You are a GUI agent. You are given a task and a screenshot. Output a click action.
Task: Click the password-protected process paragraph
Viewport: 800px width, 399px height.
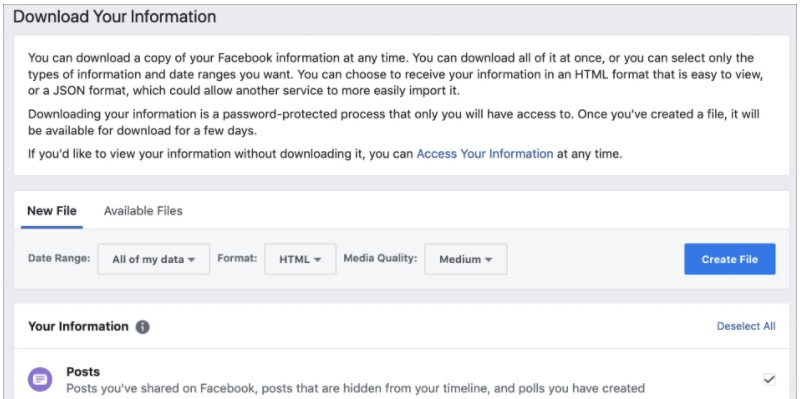[x=394, y=122]
